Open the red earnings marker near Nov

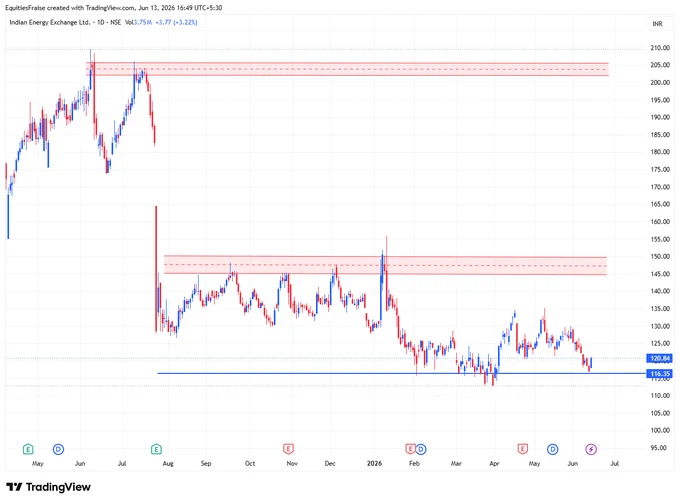pyautogui.click(x=288, y=449)
